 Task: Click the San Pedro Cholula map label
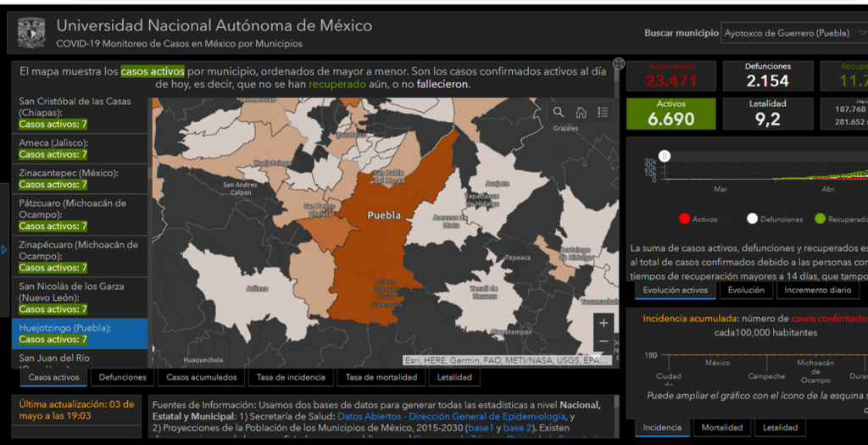[320, 209]
